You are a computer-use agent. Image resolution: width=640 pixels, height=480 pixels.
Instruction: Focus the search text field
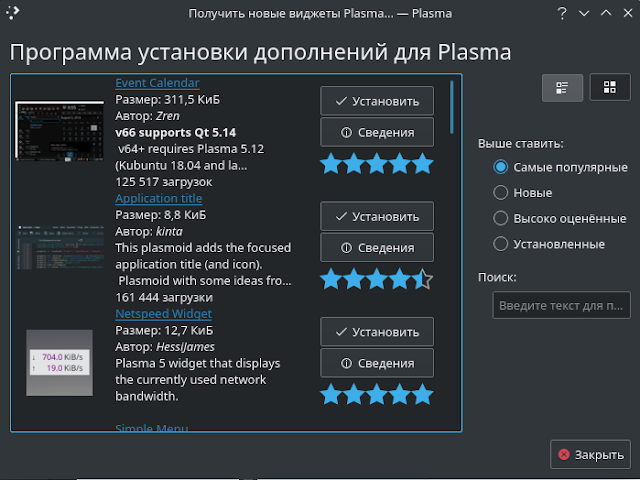561,305
